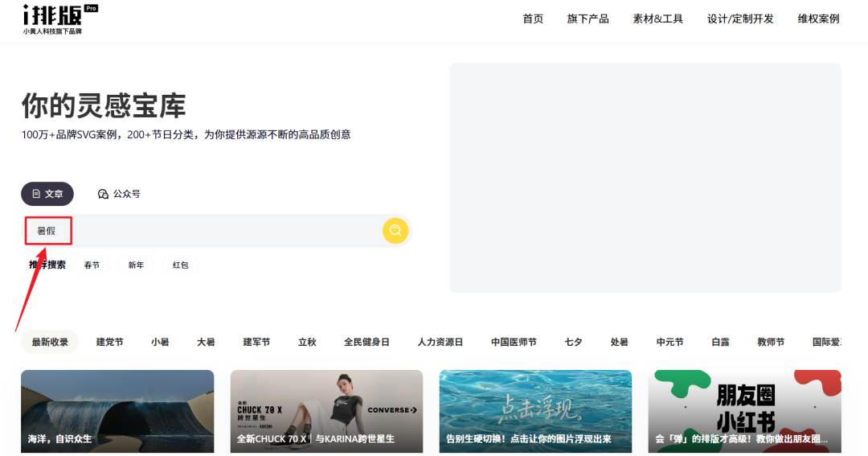Select the 建党节 category
868x456 pixels.
[x=109, y=342]
